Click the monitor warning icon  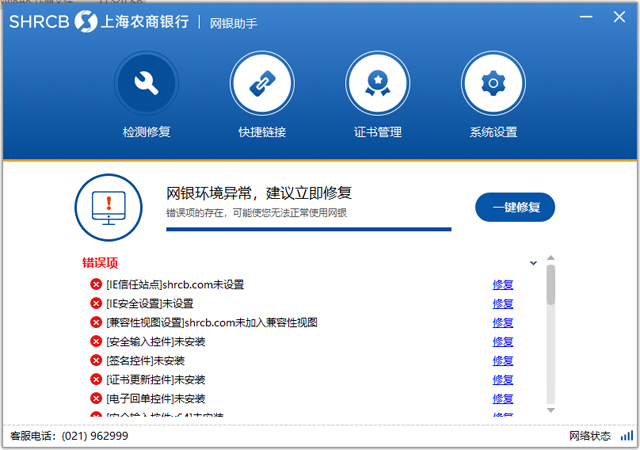point(109,207)
